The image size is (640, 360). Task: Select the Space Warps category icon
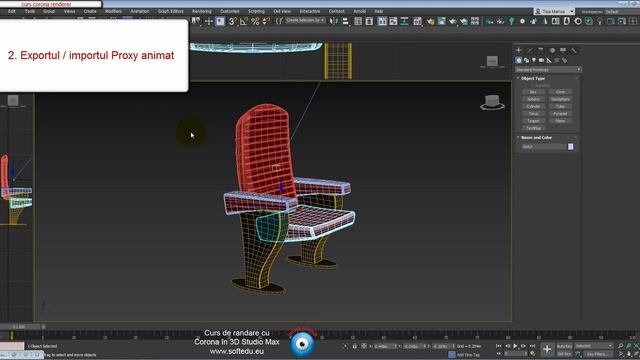[x=557, y=60]
